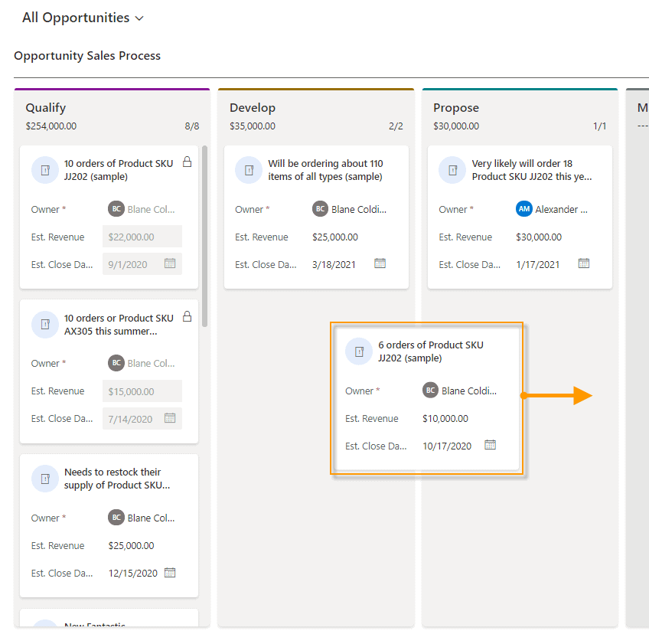Click the lock icon on the 10 orders of Product SKU JJ202 card
649x644 pixels.
coord(187,162)
